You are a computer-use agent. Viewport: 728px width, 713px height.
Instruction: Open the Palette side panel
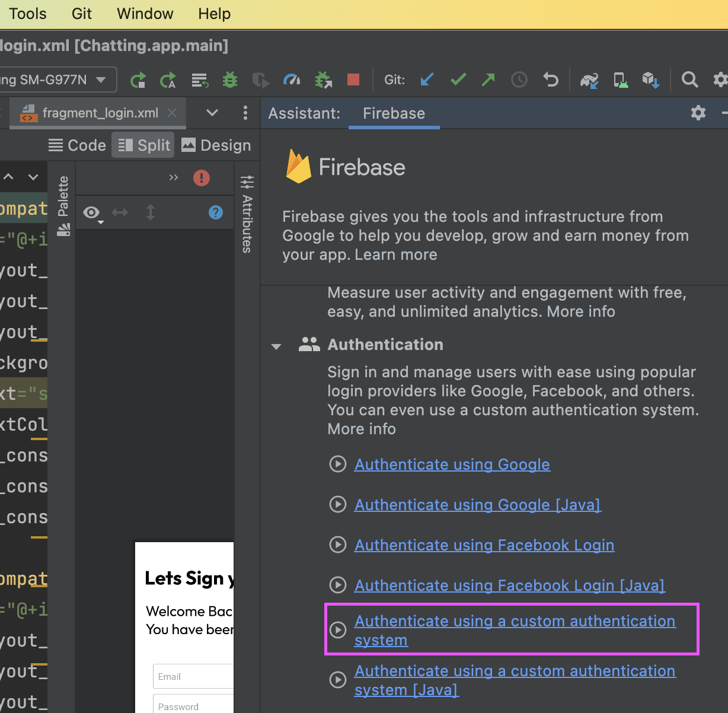[x=63, y=206]
